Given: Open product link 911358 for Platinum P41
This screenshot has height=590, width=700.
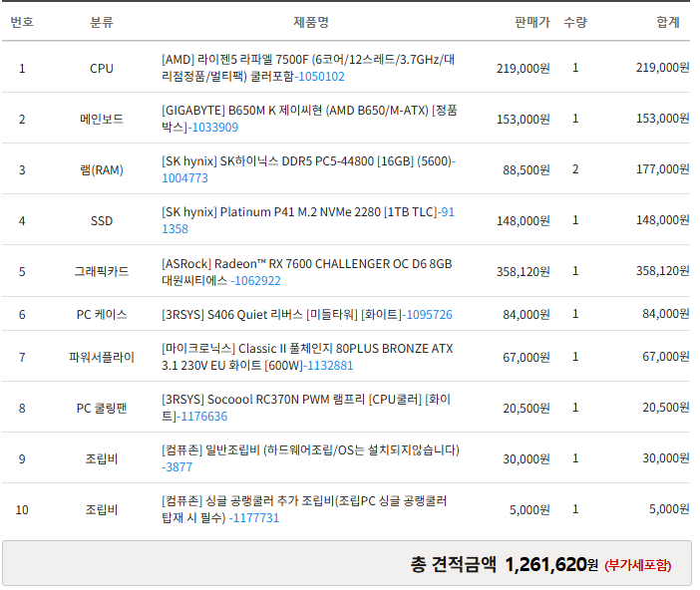Looking at the screenshot, I should click(175, 229).
